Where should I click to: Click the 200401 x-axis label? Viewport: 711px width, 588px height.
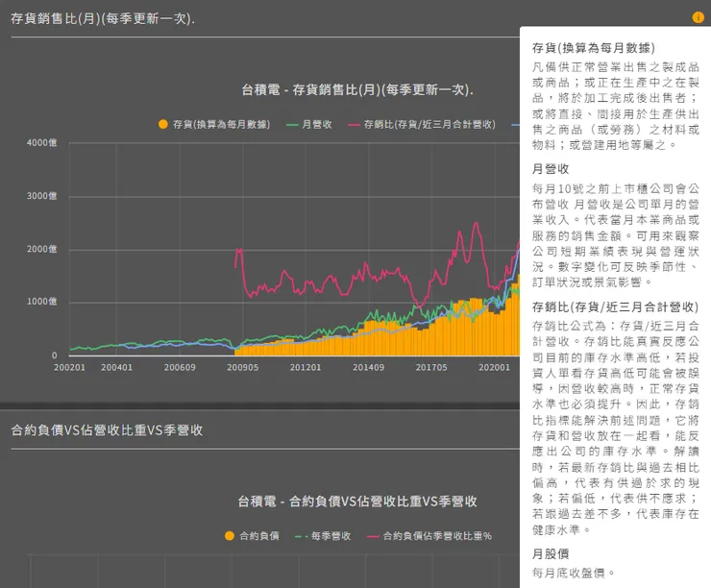(116, 367)
